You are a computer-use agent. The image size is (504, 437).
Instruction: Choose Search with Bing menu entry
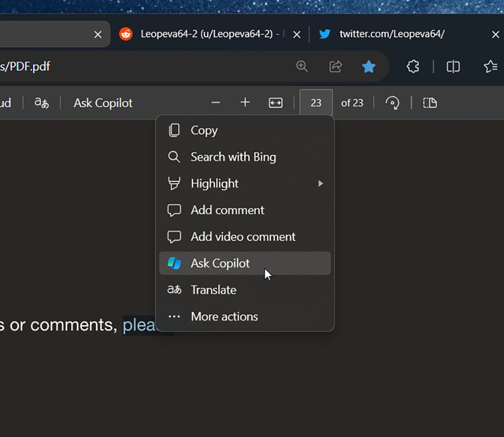click(x=233, y=157)
